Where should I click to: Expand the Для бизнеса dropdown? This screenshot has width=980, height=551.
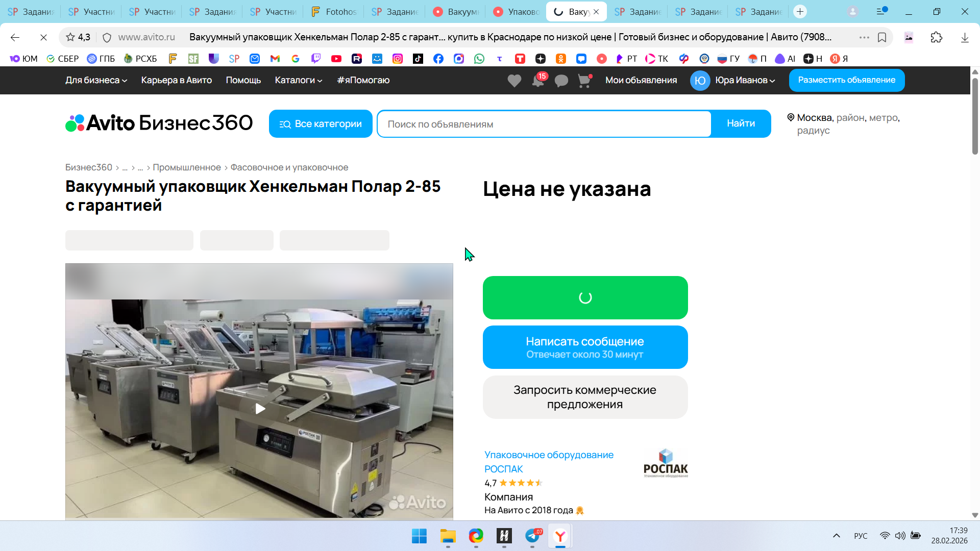tap(96, 80)
